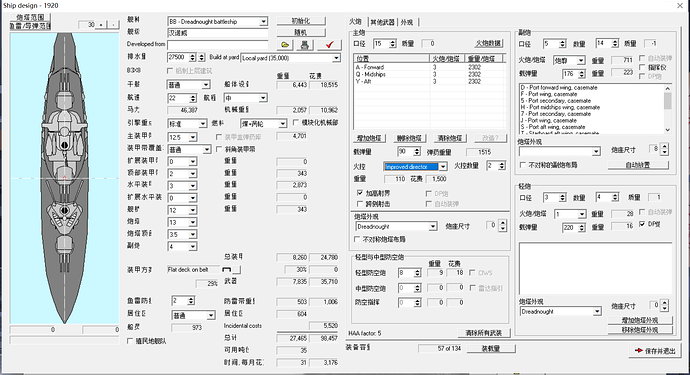Click secondary gun list scrollbar down arrow
Image resolution: width=690 pixels, height=375 pixels.
pyautogui.click(x=668, y=130)
